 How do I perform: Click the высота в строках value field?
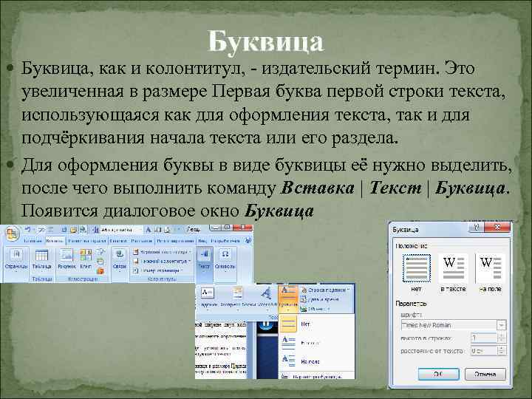484,338
